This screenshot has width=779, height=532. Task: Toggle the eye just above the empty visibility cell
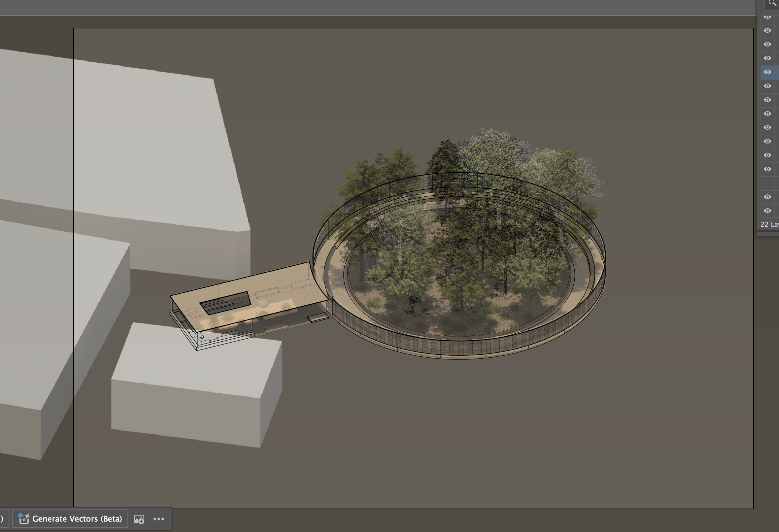(x=767, y=169)
